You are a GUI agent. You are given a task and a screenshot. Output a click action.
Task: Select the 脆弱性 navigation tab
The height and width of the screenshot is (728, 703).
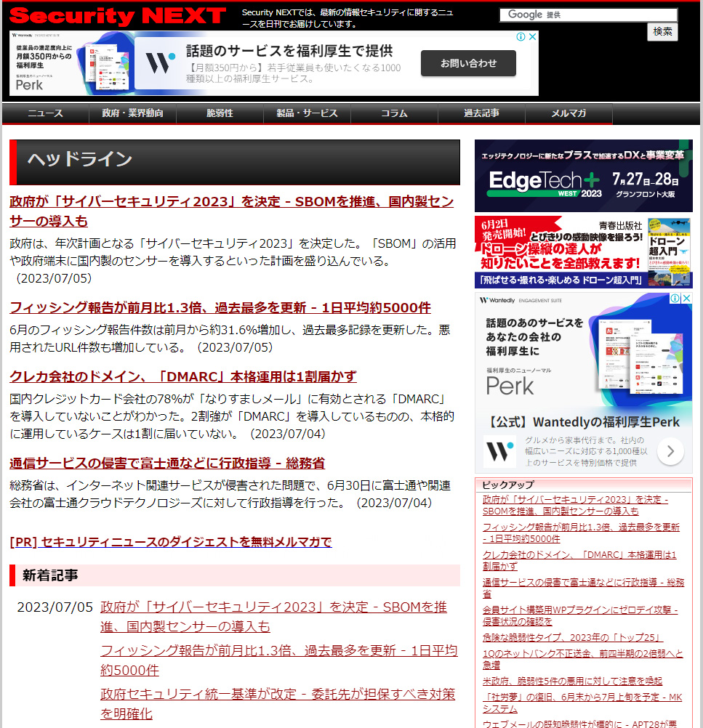220,113
